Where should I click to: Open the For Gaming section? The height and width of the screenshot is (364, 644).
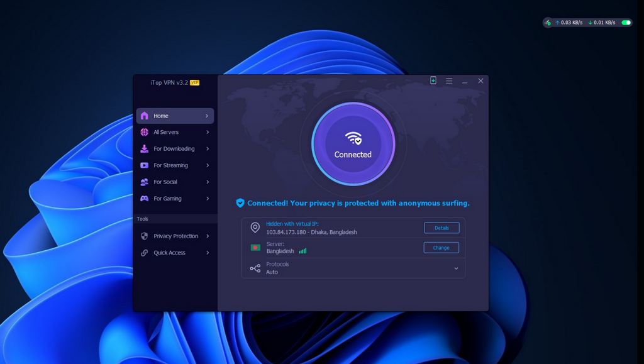[x=175, y=199]
